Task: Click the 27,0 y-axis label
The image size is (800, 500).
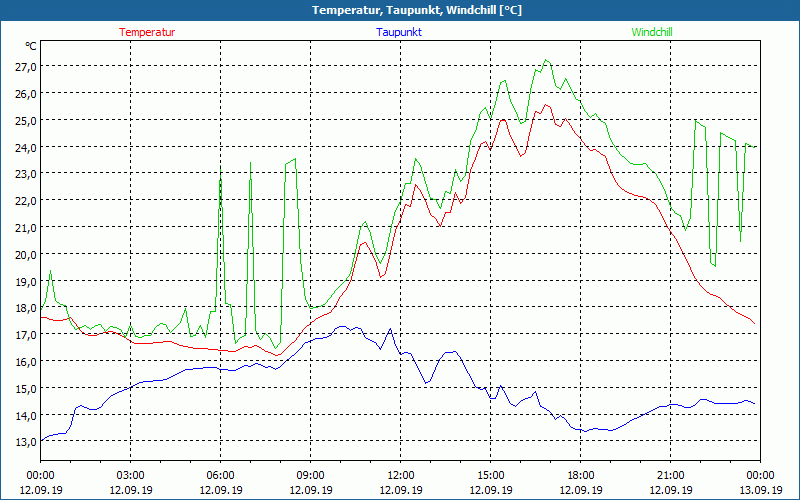Action: (26, 67)
